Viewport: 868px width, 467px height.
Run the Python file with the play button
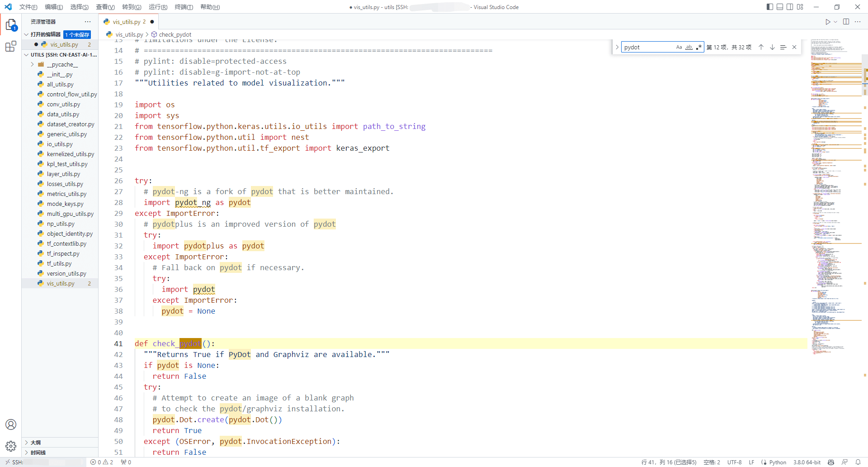tap(827, 21)
